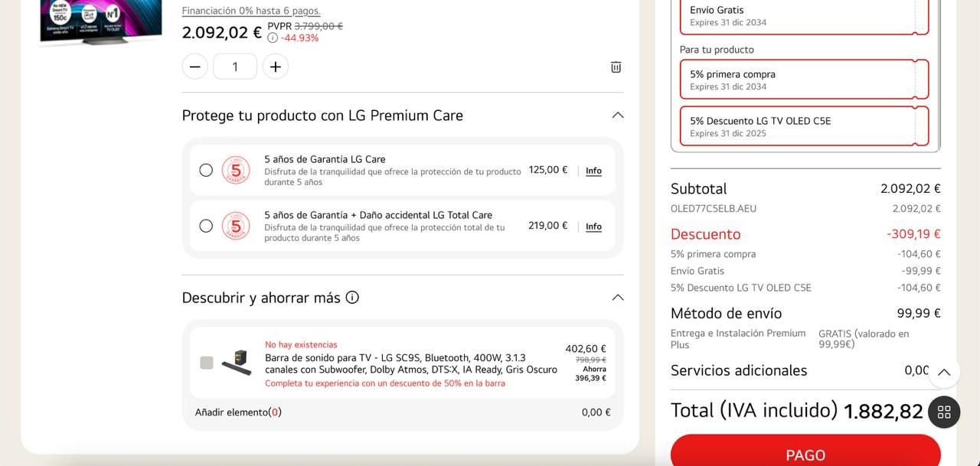This screenshot has height=466, width=980.
Task: Check the LG SC9S soundbar checkbox
Action: tap(207, 363)
